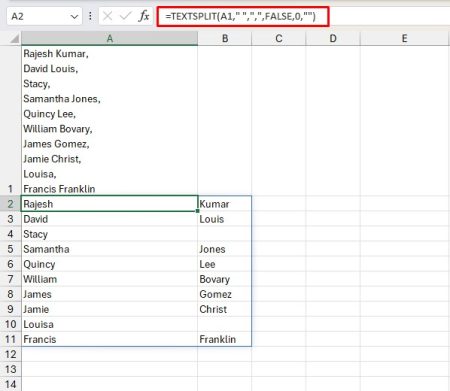Select column A header

coord(109,39)
